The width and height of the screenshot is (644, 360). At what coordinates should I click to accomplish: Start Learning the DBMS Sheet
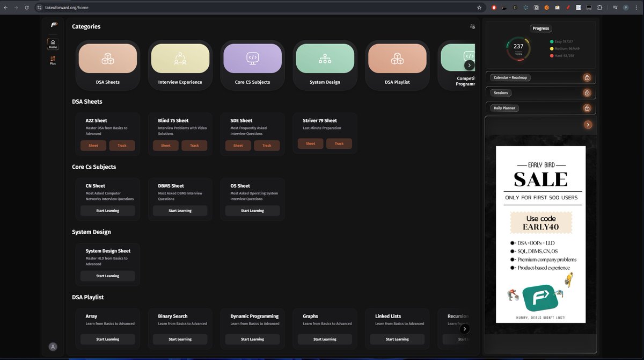point(180,211)
